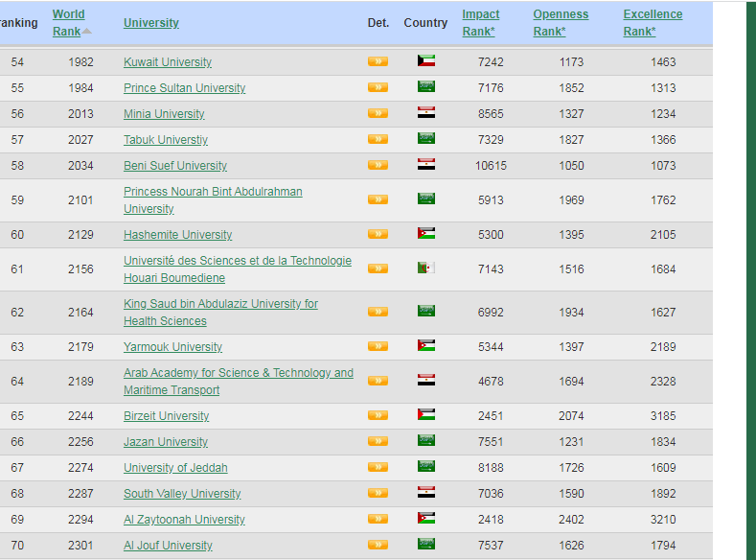Image resolution: width=756 pixels, height=560 pixels.
Task: Open Princess Nourah Bint Abdulrahman University link
Action: [x=213, y=192]
